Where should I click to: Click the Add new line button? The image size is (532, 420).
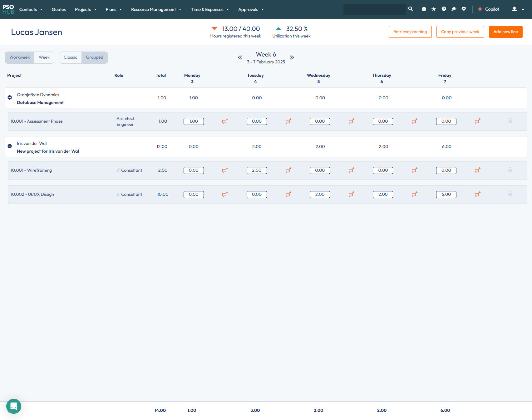pyautogui.click(x=505, y=32)
